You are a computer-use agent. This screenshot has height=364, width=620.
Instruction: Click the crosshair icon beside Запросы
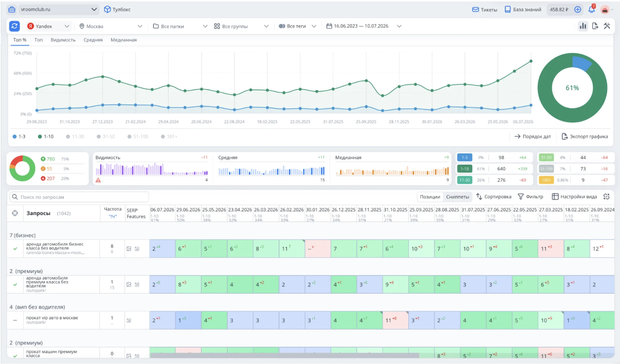click(x=15, y=213)
